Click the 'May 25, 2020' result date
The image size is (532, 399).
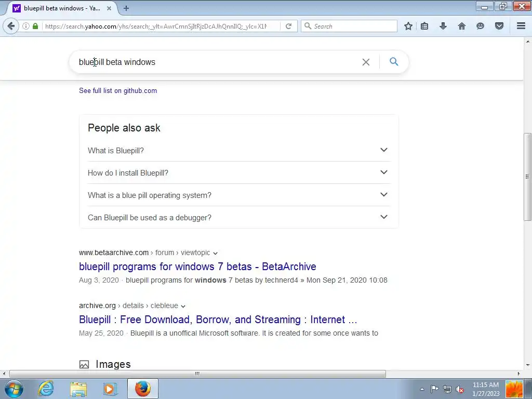pyautogui.click(x=101, y=333)
